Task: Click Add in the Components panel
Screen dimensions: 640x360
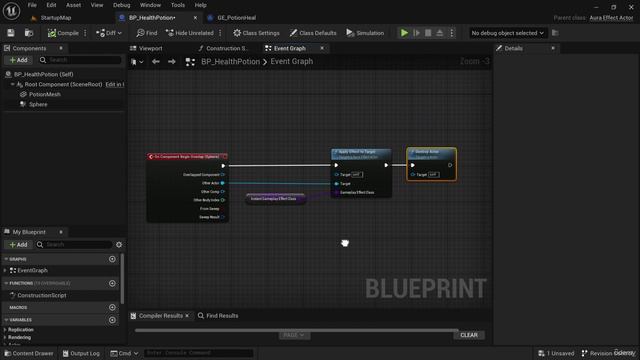Action: coord(18,60)
